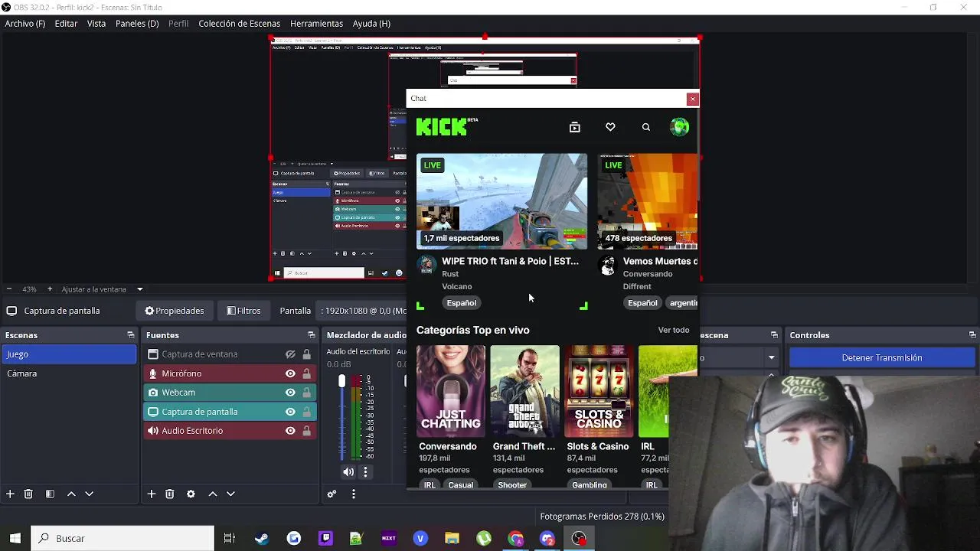Open Slots & Casino category thumbnail

599,391
